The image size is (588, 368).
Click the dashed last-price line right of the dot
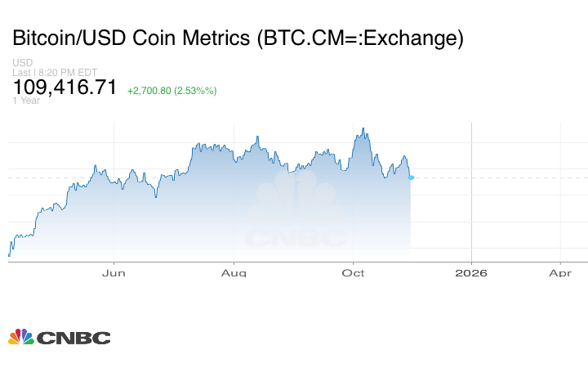(498, 177)
